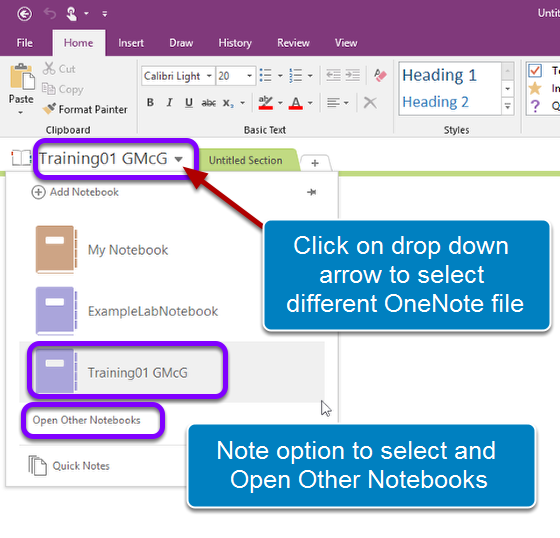Apply red font color
The height and width of the screenshot is (538, 560).
[296, 103]
